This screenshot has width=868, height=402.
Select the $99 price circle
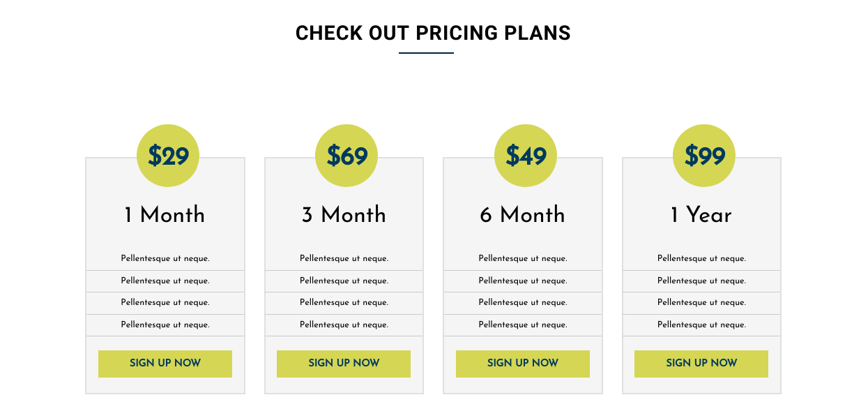[x=704, y=156]
